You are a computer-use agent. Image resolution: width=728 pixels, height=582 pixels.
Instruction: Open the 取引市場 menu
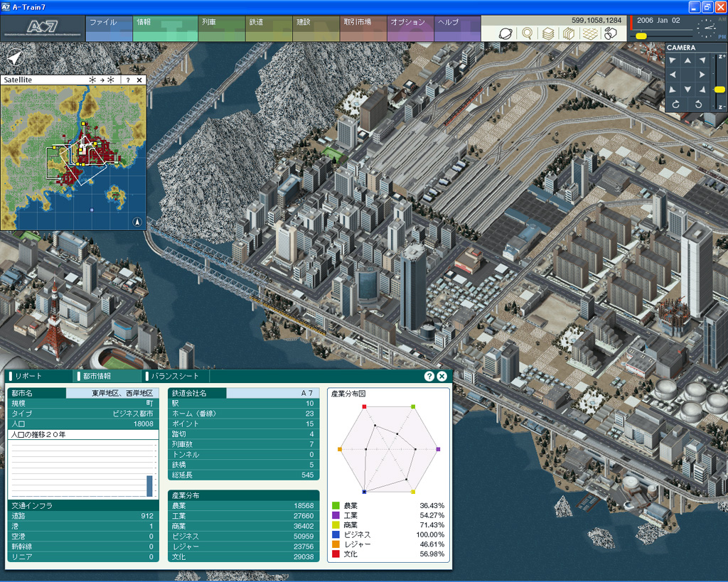pyautogui.click(x=359, y=23)
